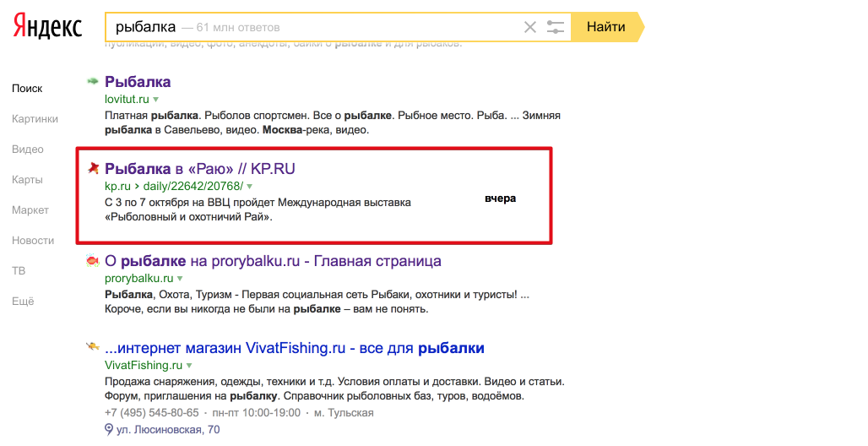Open интернет магазин VivatFishing.ru result
868x446 pixels.
(295, 347)
